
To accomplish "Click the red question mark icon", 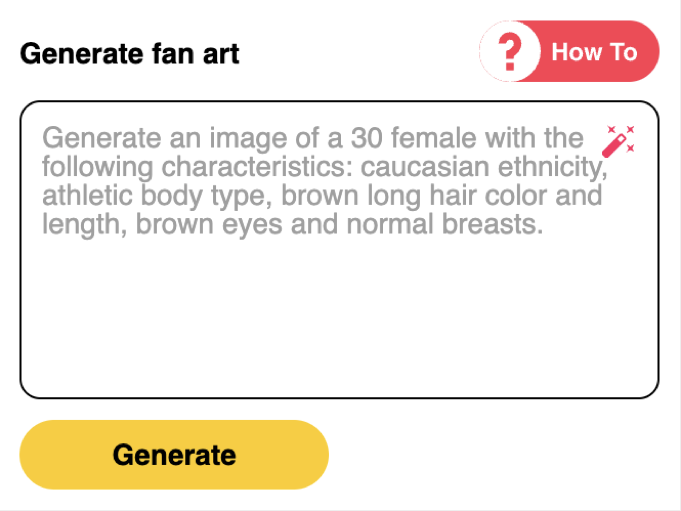I will pos(511,52).
